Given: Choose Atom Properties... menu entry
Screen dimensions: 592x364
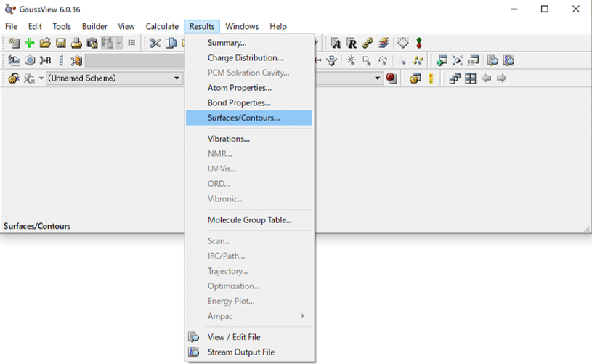Looking at the screenshot, I should (x=249, y=88).
